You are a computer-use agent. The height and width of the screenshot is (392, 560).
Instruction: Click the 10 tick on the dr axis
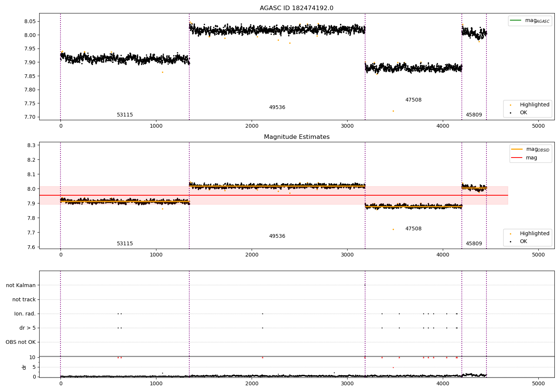pyautogui.click(x=32, y=357)
